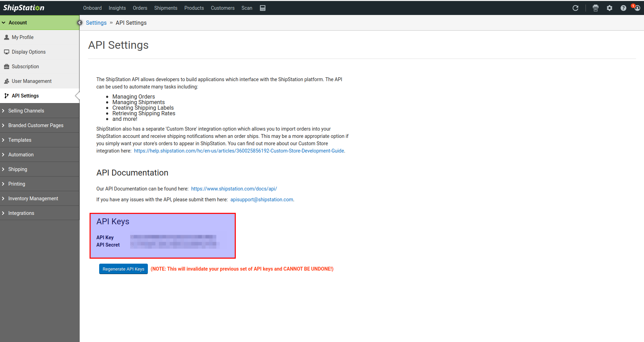The image size is (644, 342).
Task: Click the Settings breadcrumb link
Action: coord(96,23)
